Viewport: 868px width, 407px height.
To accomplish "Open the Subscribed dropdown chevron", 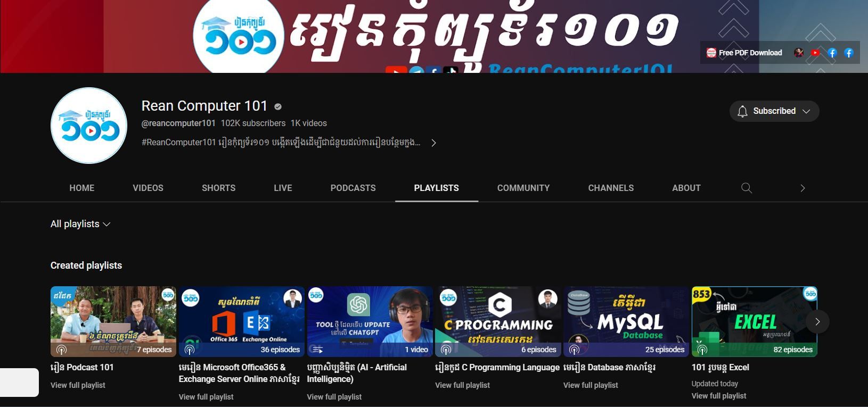I will (x=806, y=111).
